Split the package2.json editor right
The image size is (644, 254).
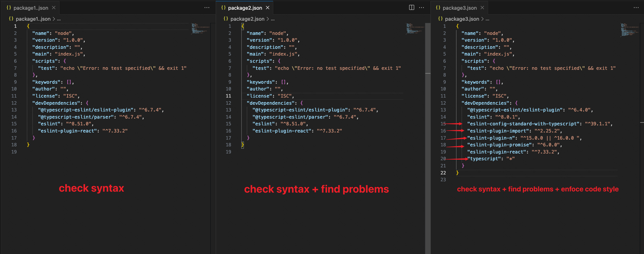point(411,8)
